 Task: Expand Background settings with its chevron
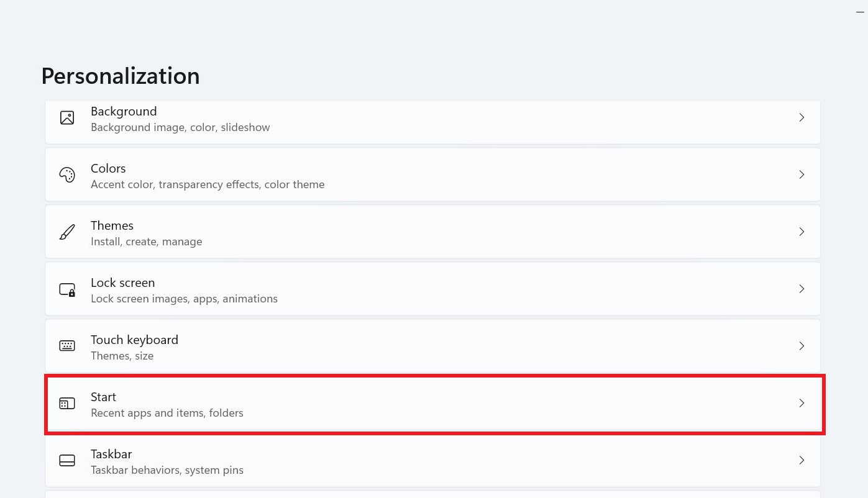[x=802, y=117]
